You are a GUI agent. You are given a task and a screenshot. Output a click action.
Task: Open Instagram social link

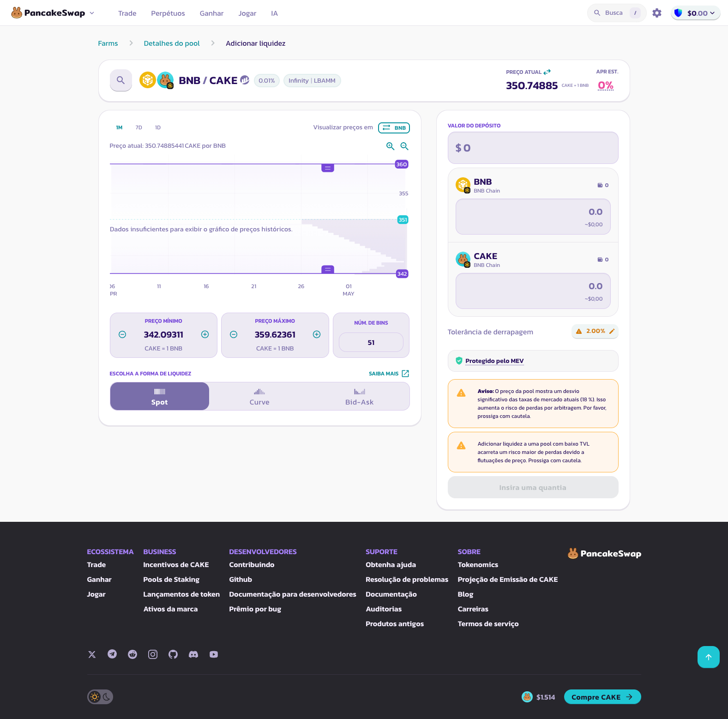click(153, 654)
